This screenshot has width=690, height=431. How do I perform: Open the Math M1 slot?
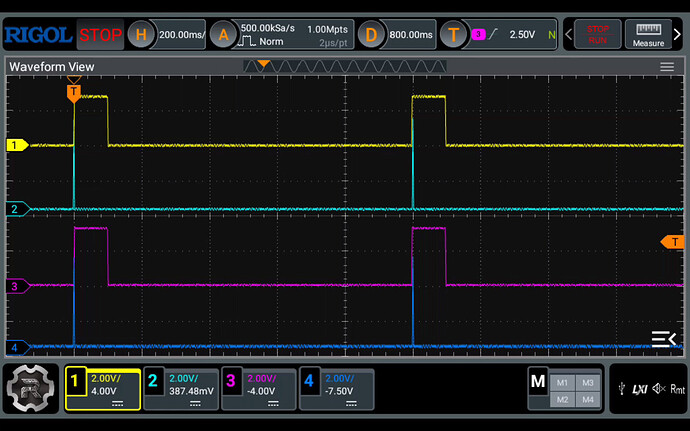pyautogui.click(x=563, y=382)
